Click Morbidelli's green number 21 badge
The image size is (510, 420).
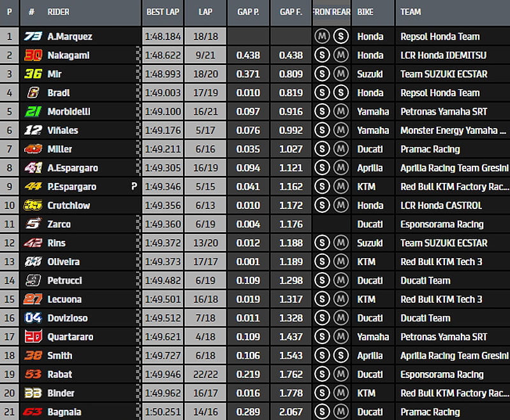point(33,112)
